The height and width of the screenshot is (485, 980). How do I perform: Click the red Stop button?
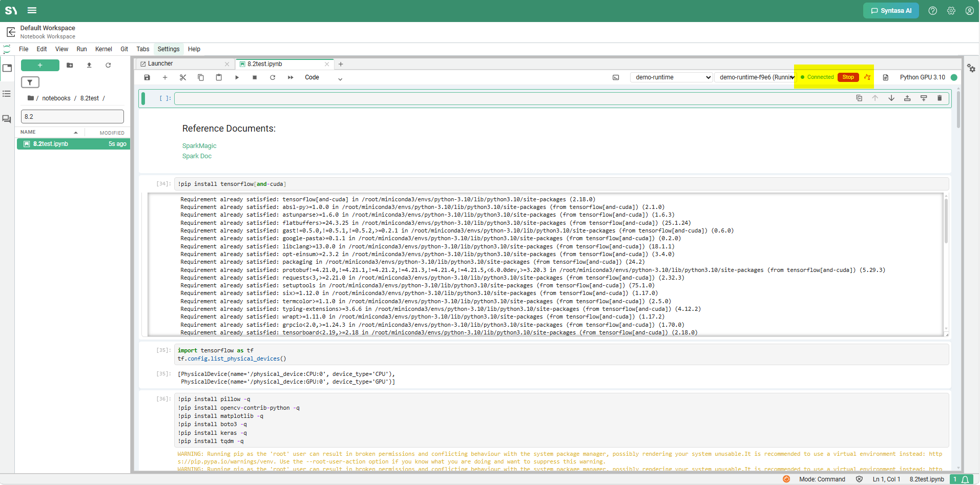(848, 77)
